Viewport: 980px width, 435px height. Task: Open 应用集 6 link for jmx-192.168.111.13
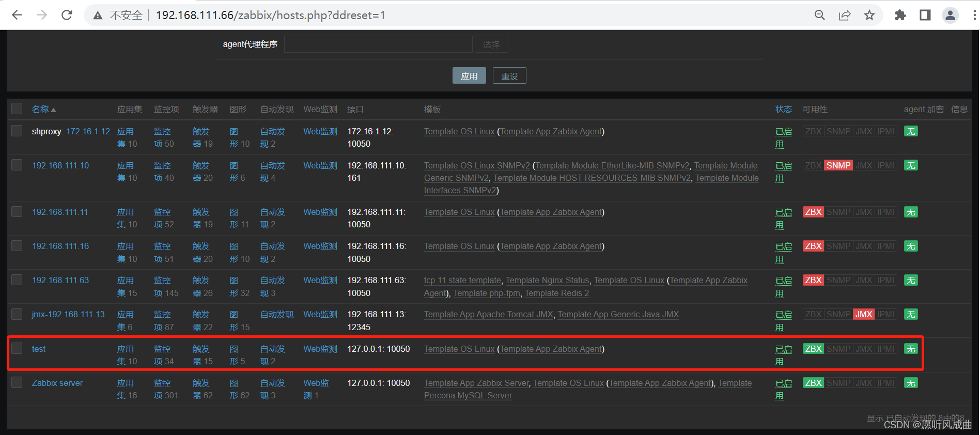(125, 320)
